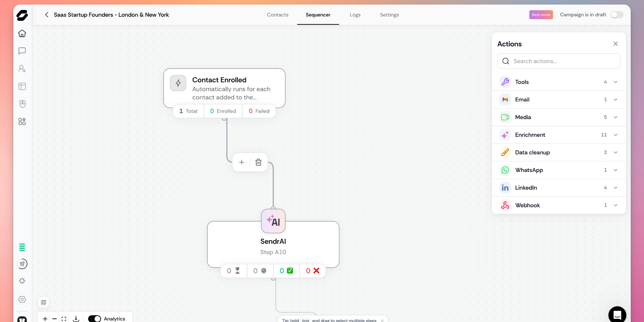This screenshot has width=644, height=322.
Task: Click the campaign title Saas Startup Founders
Action: click(111, 15)
